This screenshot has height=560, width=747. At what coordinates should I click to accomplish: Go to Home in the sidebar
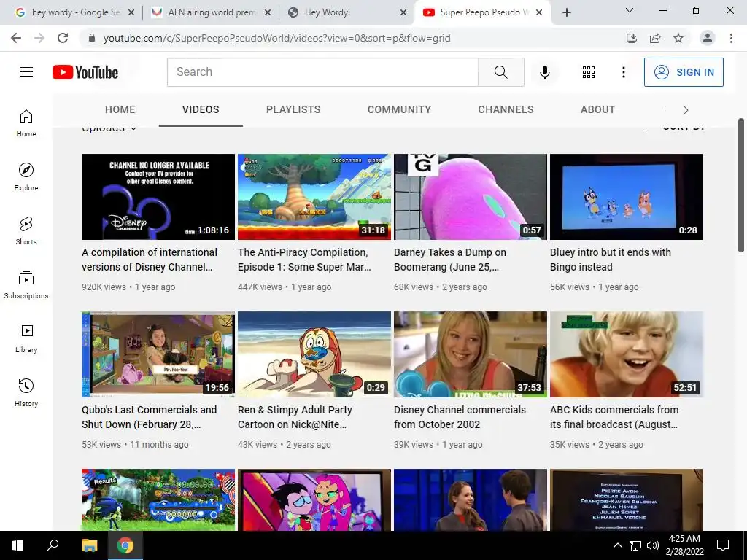tap(26, 122)
